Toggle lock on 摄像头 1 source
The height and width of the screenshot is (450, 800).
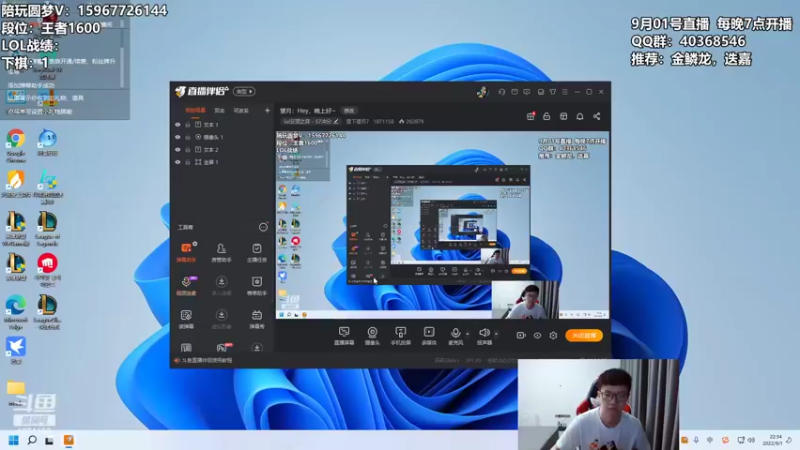(x=188, y=137)
